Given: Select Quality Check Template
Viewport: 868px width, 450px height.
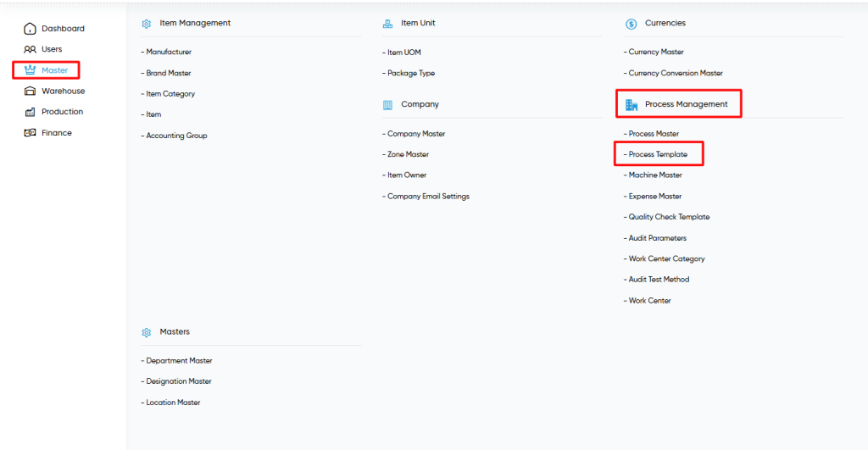Looking at the screenshot, I should (666, 217).
